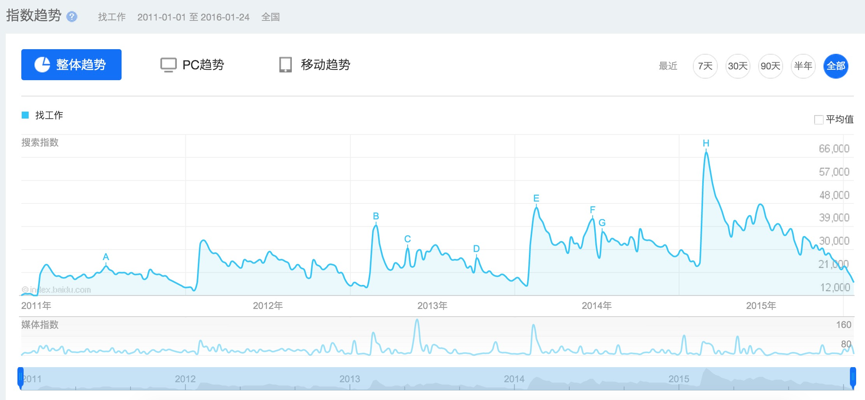865x400 pixels.
Task: Click the date range 2011-01-01 至 2016-01-24
Action: click(193, 17)
